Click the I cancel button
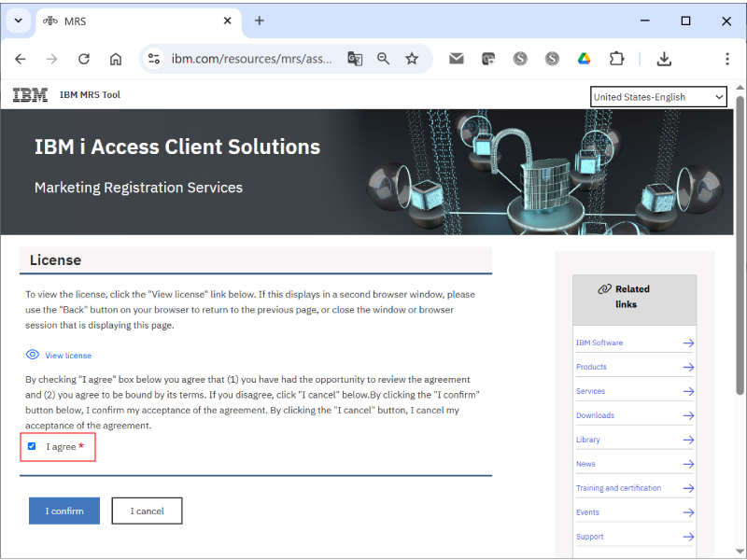This screenshot has width=747, height=560. 147,511
